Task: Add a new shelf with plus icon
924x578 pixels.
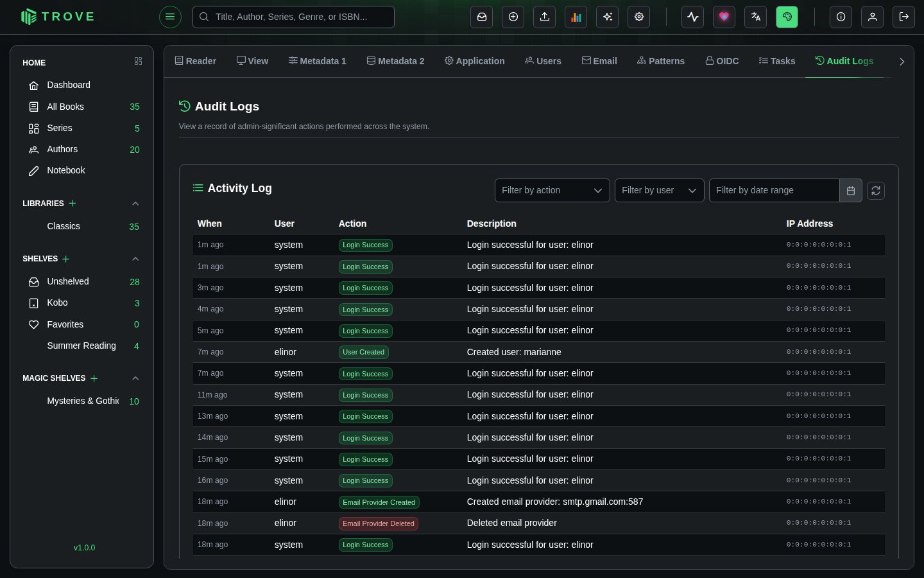Action: coord(66,259)
